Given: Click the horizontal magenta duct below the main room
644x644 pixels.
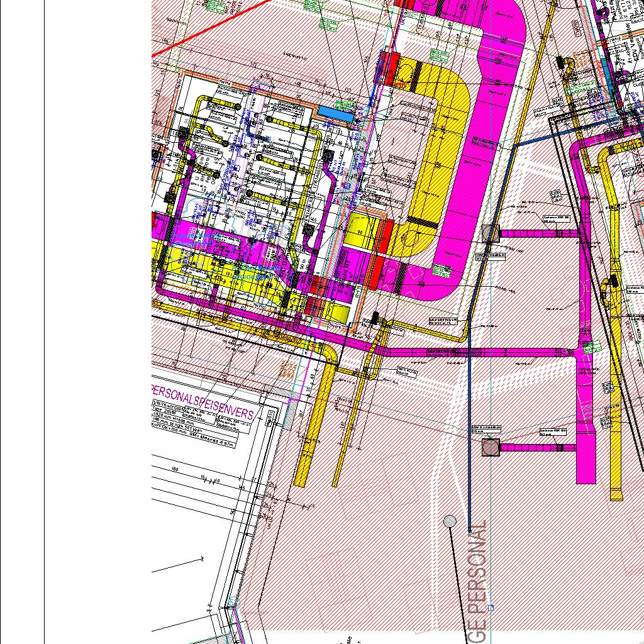Looking at the screenshot, I should [478, 352].
